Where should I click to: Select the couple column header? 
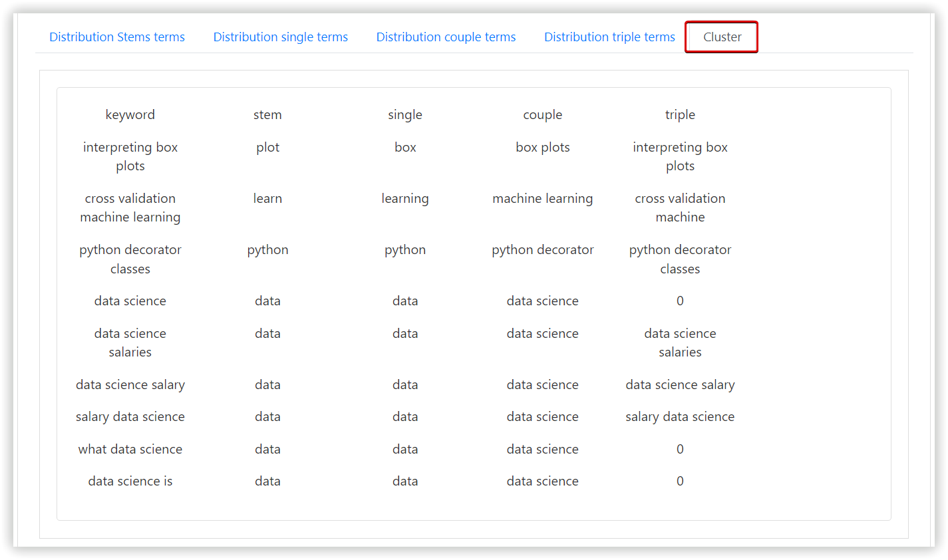click(542, 115)
